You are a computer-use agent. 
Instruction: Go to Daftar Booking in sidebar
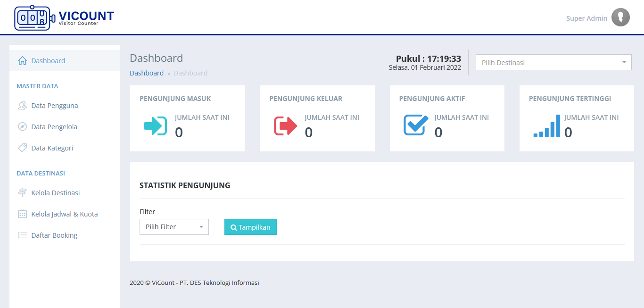point(54,235)
